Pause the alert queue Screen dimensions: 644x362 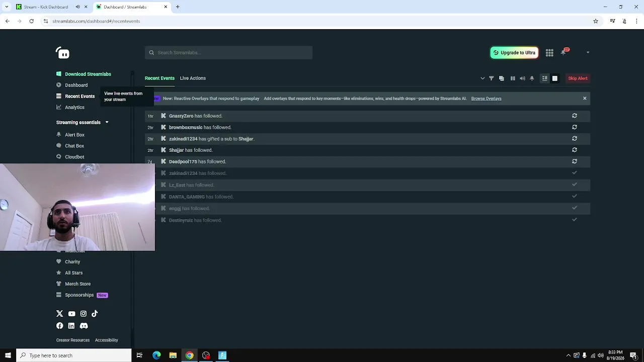[513, 78]
